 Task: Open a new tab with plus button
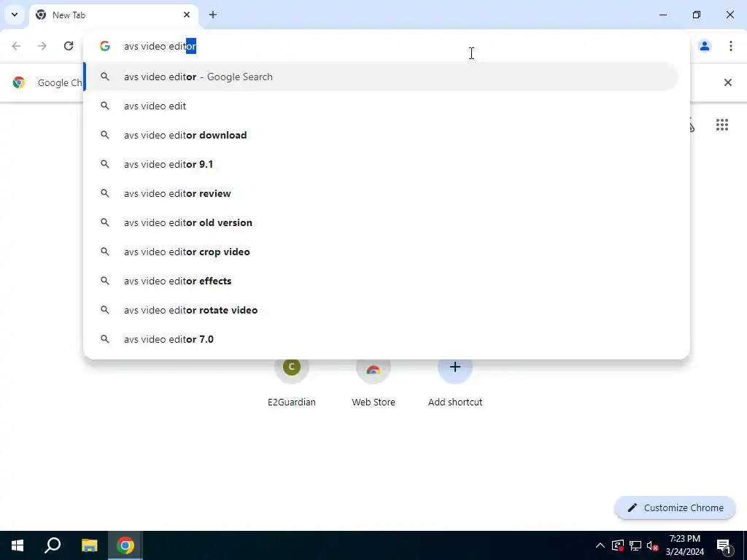213,15
